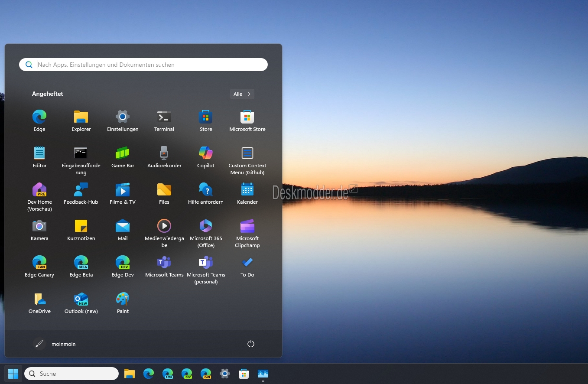The height and width of the screenshot is (384, 588).
Task: Launch Feedback-Hub
Action: (x=81, y=194)
